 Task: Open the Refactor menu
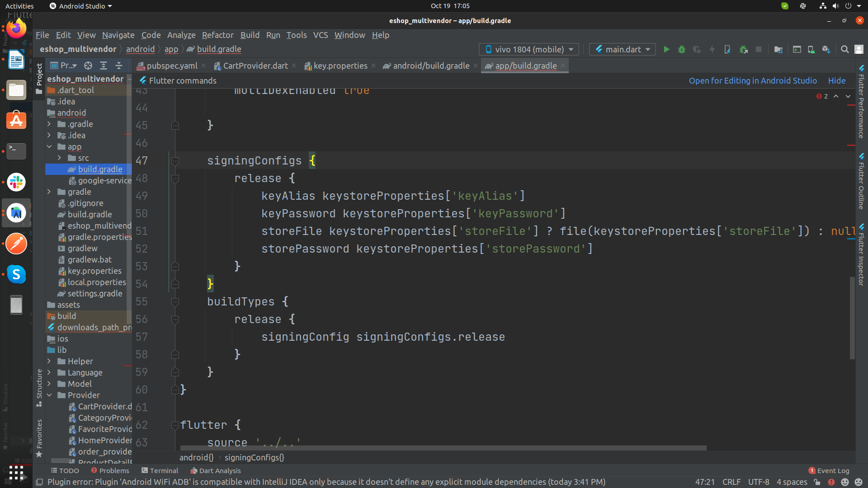pos(217,35)
